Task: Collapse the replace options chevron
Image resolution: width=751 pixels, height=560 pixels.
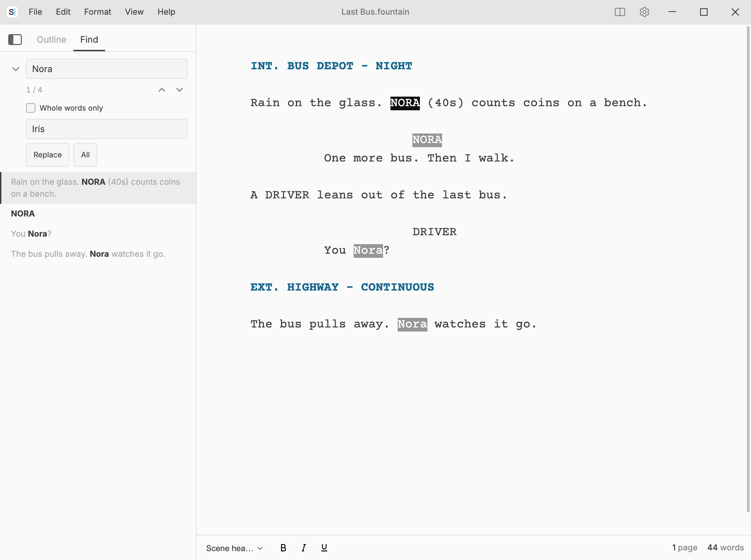Action: coord(16,69)
